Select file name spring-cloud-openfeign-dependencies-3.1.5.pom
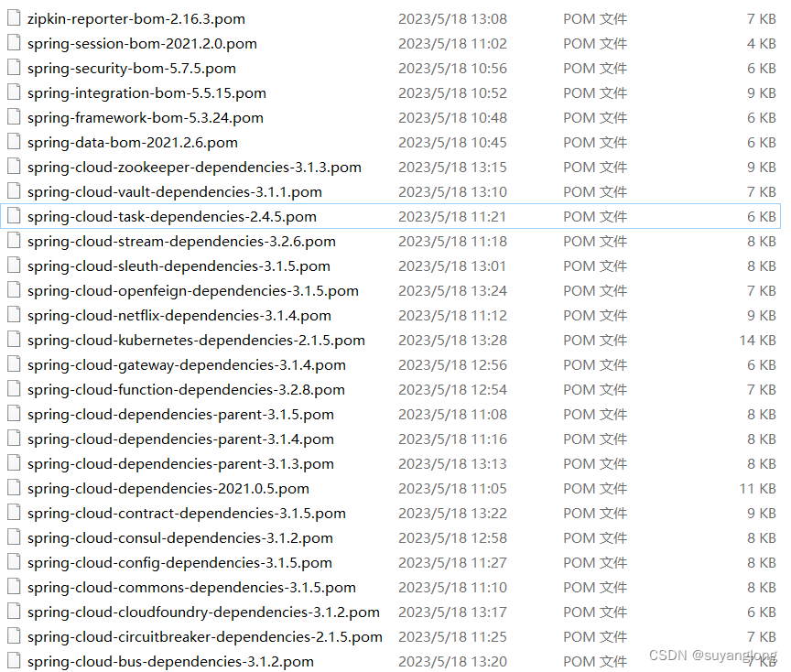 (193, 291)
